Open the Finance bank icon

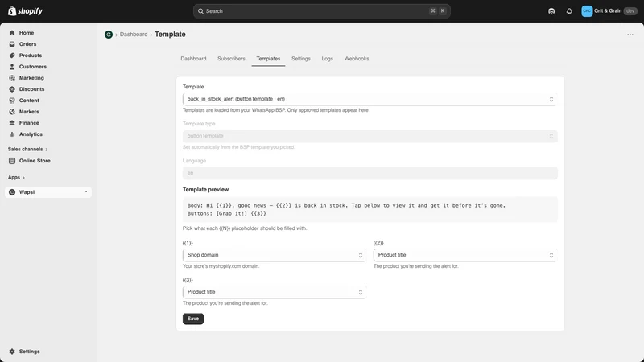click(x=12, y=123)
